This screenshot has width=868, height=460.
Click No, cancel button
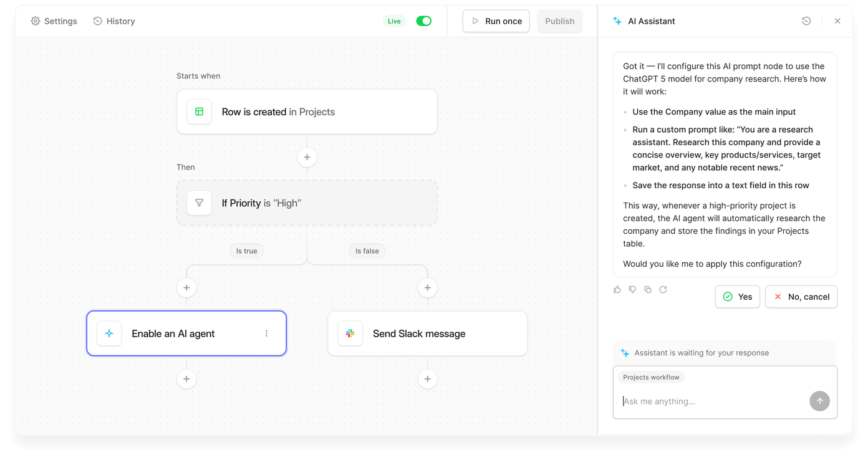click(801, 297)
